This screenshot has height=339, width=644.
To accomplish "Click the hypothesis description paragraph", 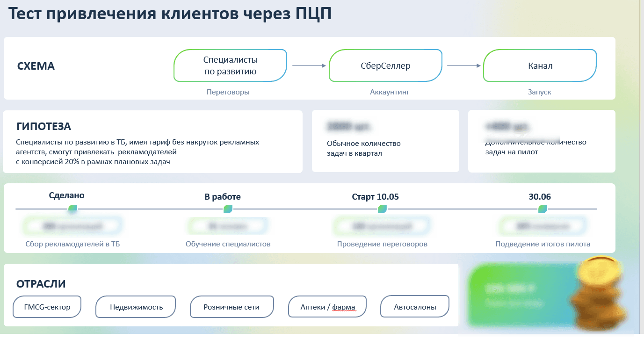I will 137,151.
